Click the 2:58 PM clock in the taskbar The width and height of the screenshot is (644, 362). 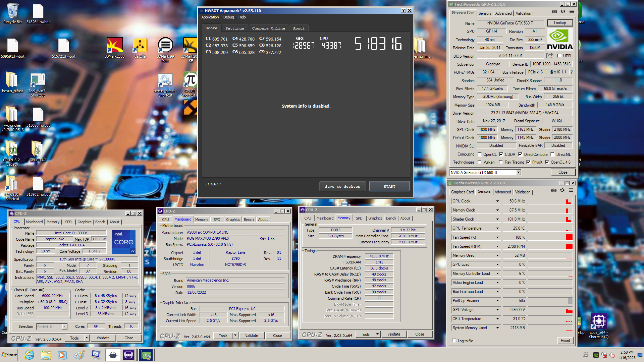pyautogui.click(x=627, y=352)
